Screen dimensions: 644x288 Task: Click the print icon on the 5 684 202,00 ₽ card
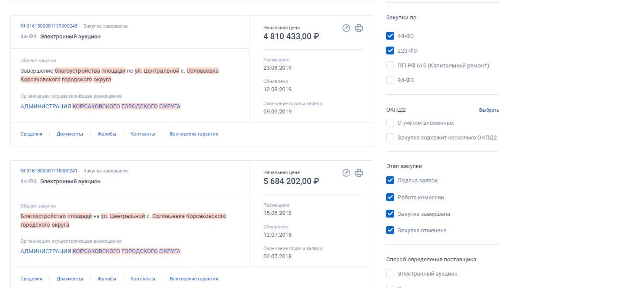(x=359, y=173)
